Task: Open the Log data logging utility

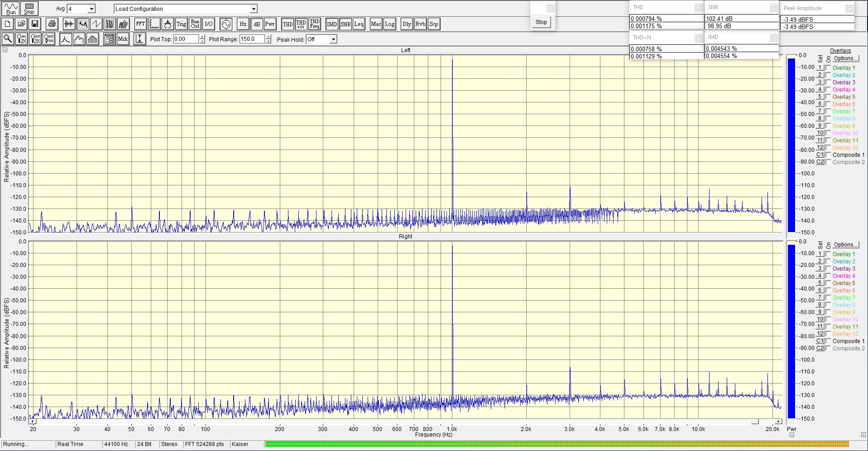Action: click(389, 24)
